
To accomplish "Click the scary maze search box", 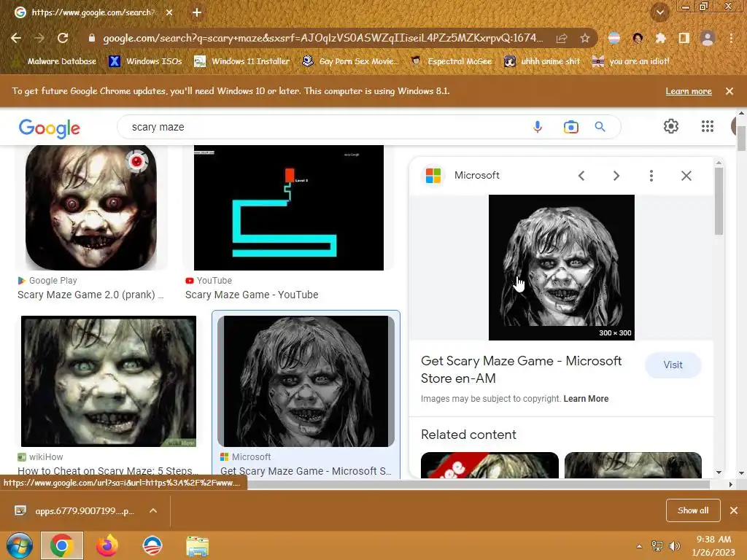I will tap(324, 127).
